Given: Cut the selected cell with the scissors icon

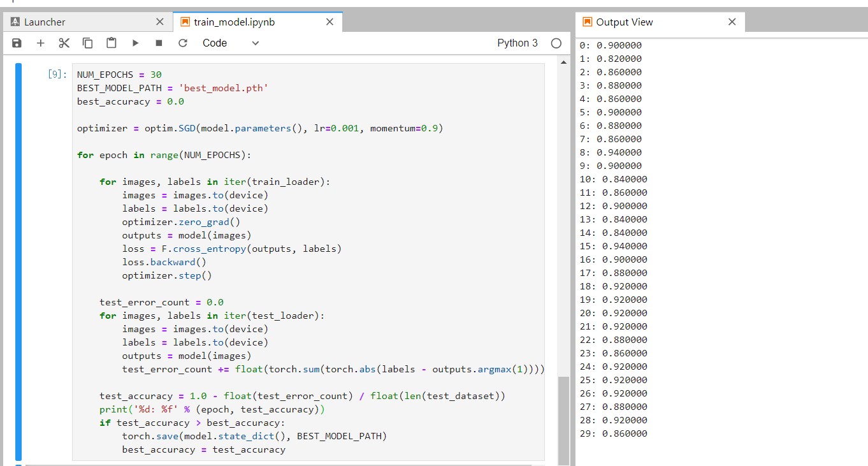Looking at the screenshot, I should click(64, 43).
